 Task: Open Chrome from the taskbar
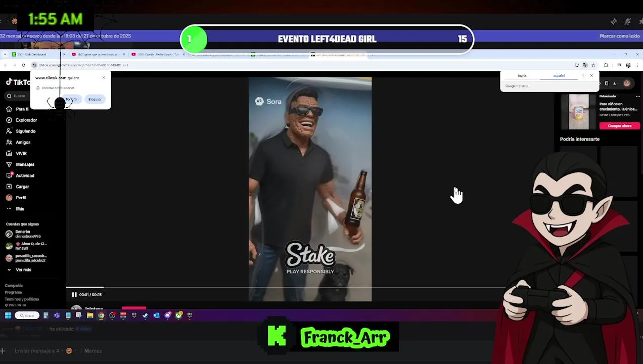[x=101, y=315]
